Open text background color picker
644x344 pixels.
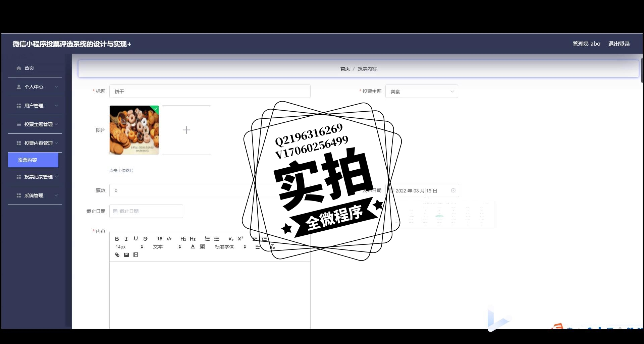(202, 247)
